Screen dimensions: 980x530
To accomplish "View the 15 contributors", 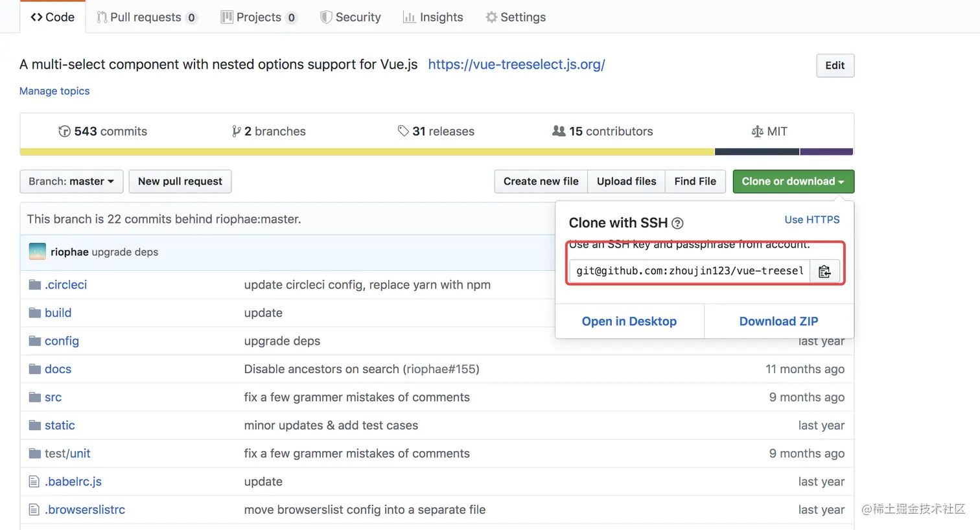I will [603, 131].
